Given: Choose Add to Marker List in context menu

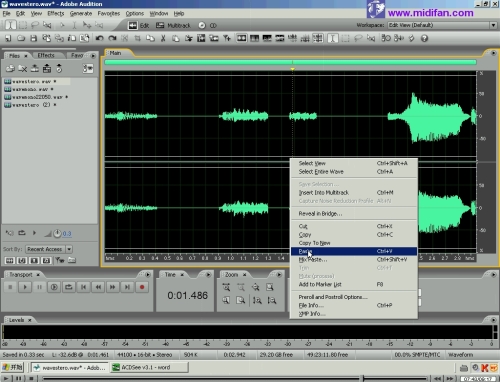Looking at the screenshot, I should pyautogui.click(x=354, y=284).
